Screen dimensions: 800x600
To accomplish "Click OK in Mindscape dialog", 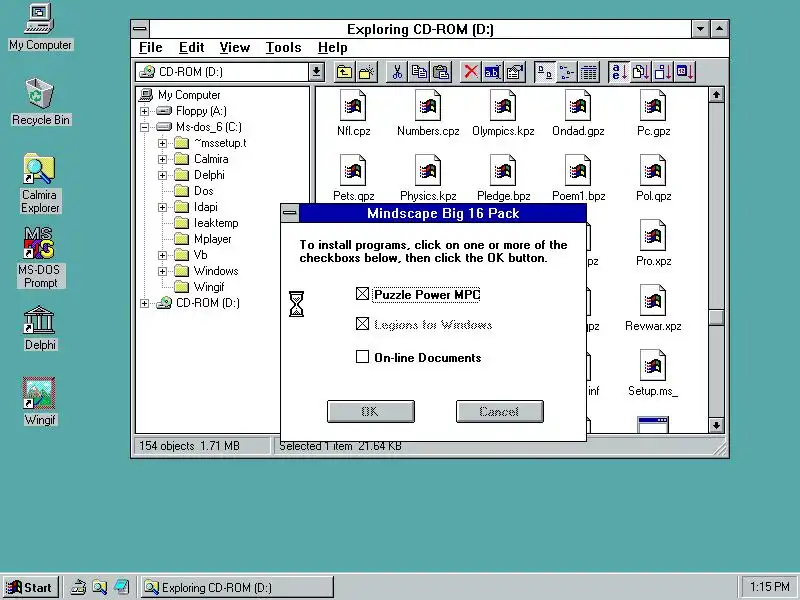I will click(x=370, y=411).
